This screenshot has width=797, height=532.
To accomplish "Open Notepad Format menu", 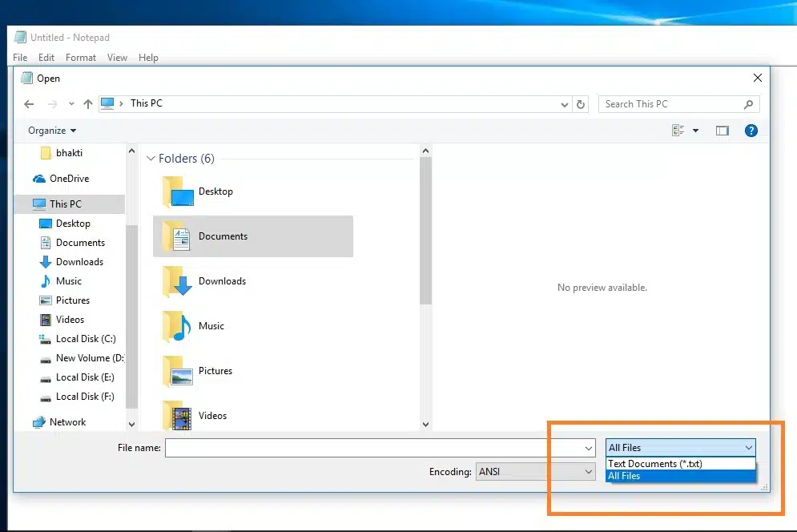I will pyautogui.click(x=80, y=58).
